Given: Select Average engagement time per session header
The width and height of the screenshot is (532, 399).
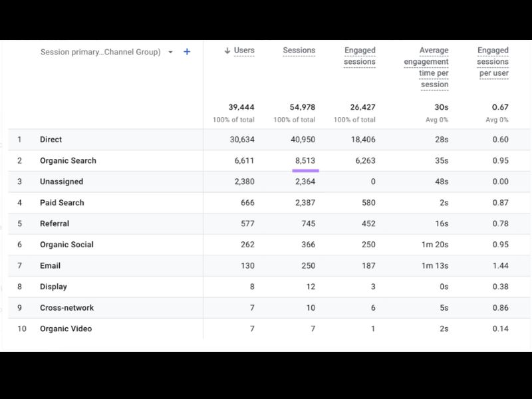Looking at the screenshot, I should [426, 67].
